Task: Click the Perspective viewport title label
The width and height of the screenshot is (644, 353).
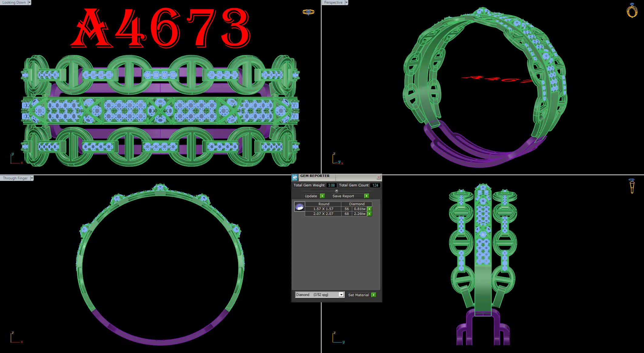Action: coord(333,2)
